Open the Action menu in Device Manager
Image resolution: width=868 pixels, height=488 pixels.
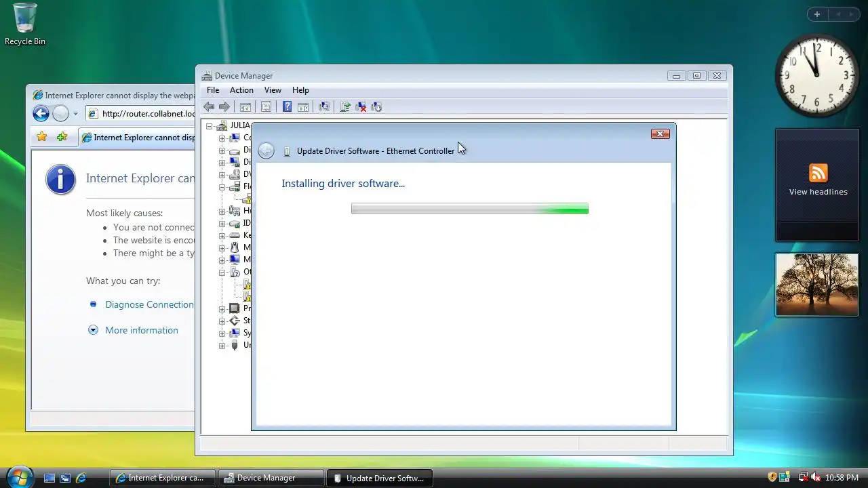(x=241, y=90)
